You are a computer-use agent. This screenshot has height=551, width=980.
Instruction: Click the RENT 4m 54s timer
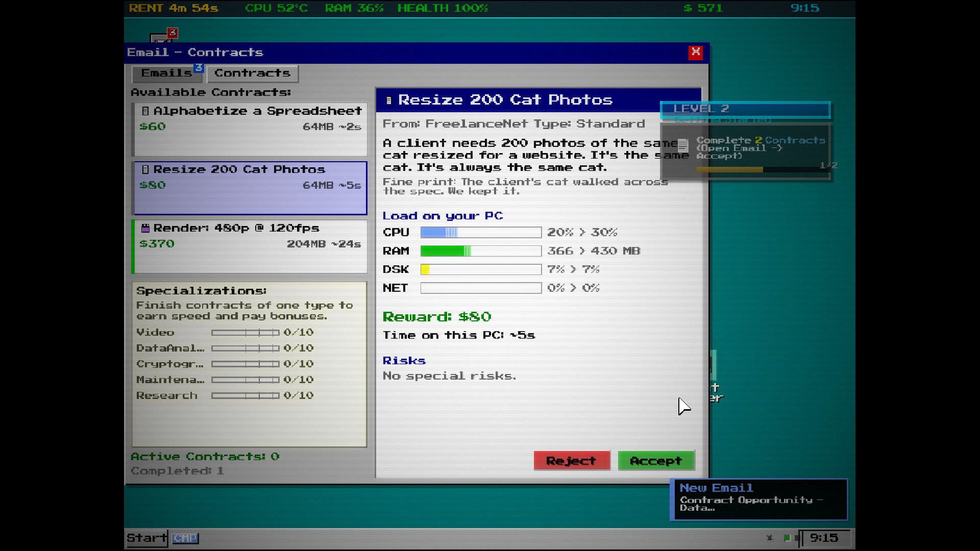click(x=174, y=8)
